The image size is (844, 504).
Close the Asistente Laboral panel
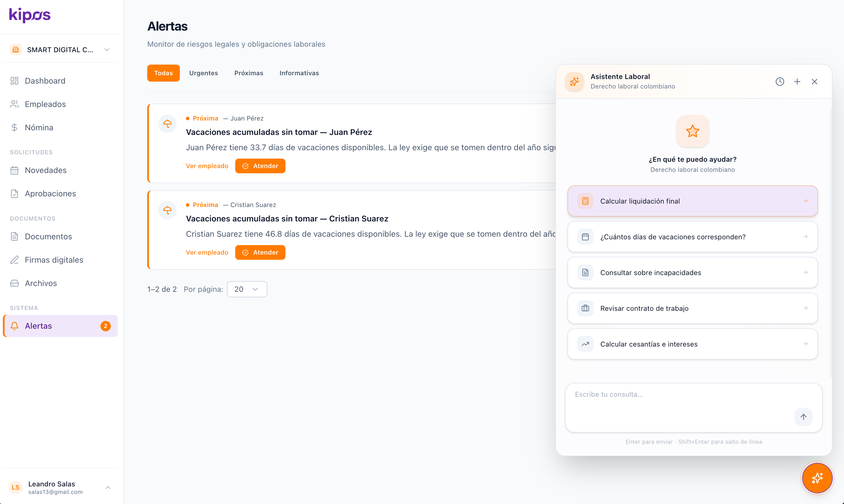815,82
